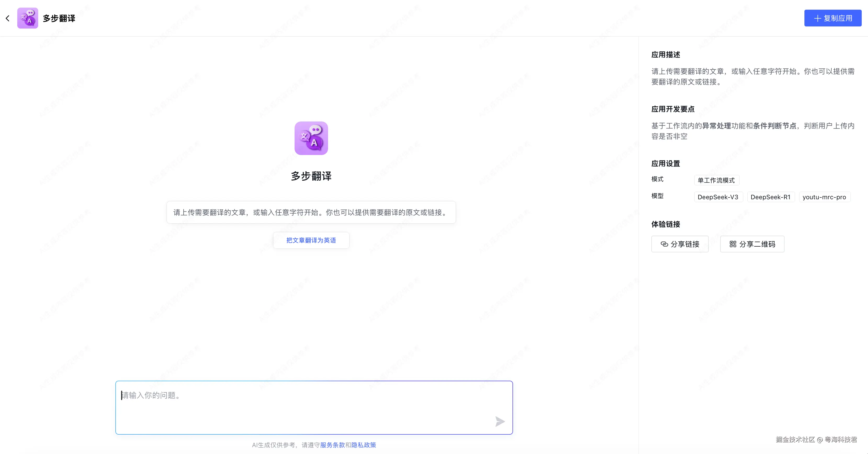The width and height of the screenshot is (868, 454).
Task: Open the 隐私政策 link
Action: click(x=364, y=445)
